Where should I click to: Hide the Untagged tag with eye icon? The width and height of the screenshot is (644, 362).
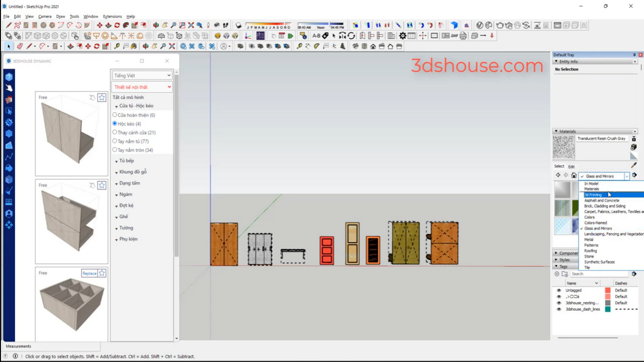coord(558,291)
